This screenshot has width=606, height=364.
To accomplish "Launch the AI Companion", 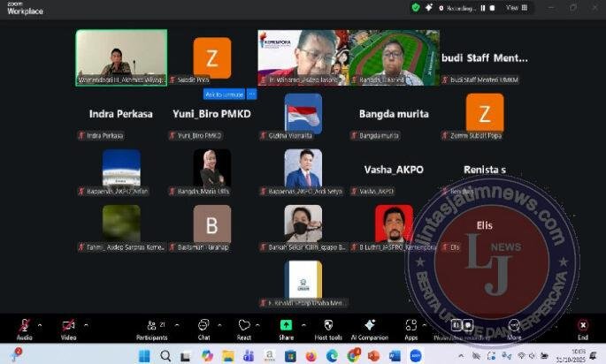I will [370, 326].
